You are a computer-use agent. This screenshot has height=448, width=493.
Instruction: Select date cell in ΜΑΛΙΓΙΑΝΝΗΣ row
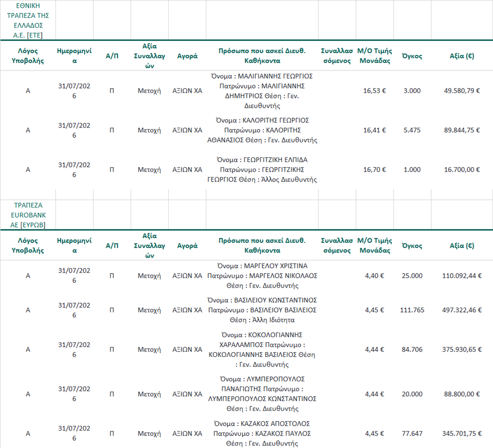point(74,91)
